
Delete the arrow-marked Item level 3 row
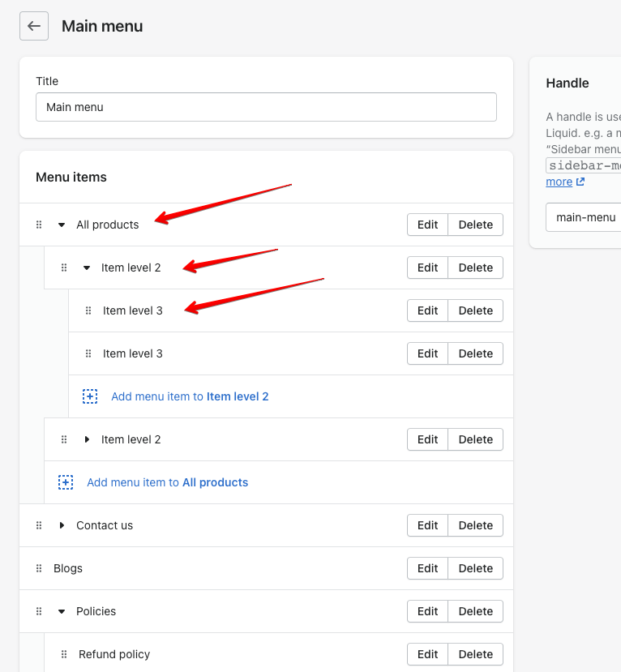[x=475, y=310]
